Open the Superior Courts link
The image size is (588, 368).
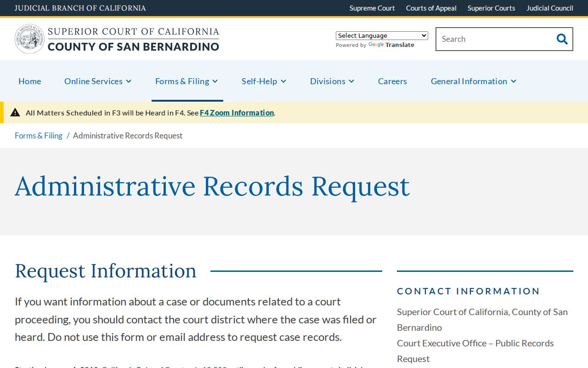pos(492,8)
